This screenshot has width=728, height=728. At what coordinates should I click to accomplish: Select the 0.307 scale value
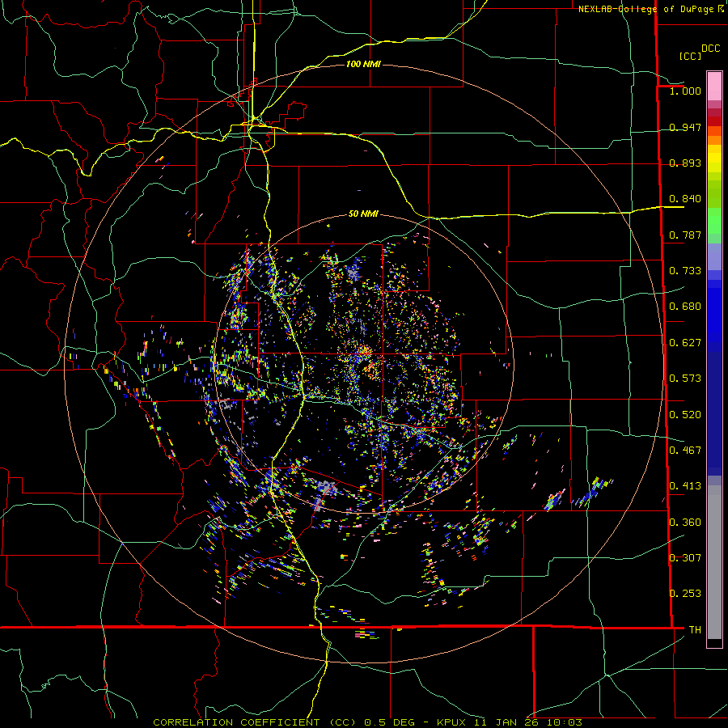point(685,558)
